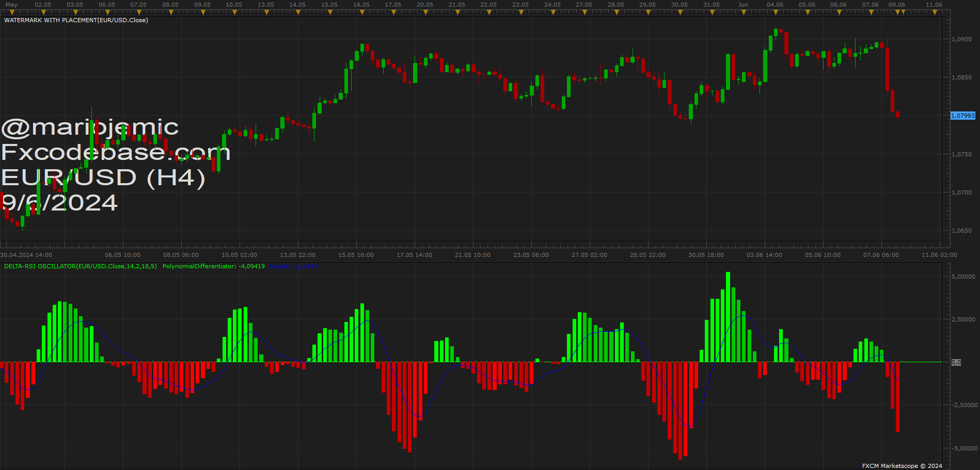Select the yellow day marker under 17.05
Image resolution: width=980 pixels, height=470 pixels.
(x=393, y=12)
